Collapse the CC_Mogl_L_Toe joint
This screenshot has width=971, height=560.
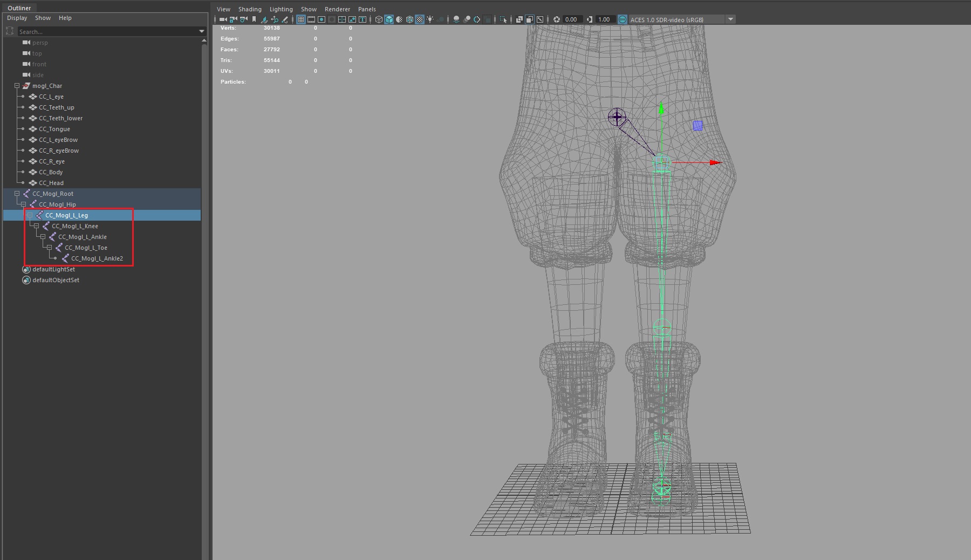click(49, 248)
